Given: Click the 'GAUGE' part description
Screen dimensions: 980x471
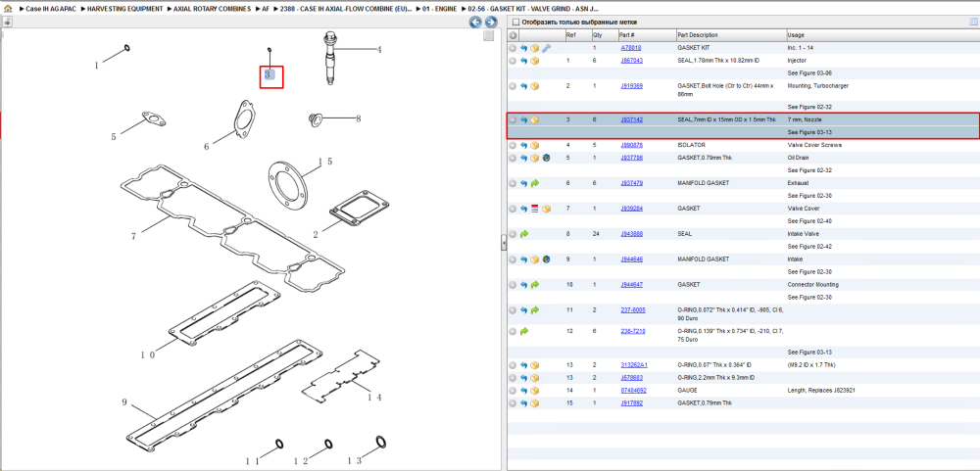Looking at the screenshot, I should tap(688, 391).
